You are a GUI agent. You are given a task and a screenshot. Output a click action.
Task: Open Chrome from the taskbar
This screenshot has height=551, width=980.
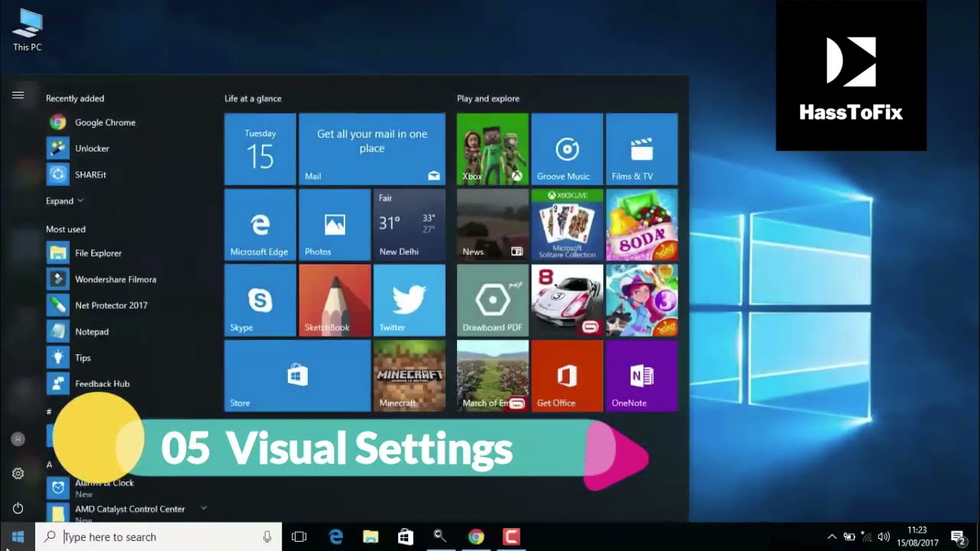coord(476,536)
